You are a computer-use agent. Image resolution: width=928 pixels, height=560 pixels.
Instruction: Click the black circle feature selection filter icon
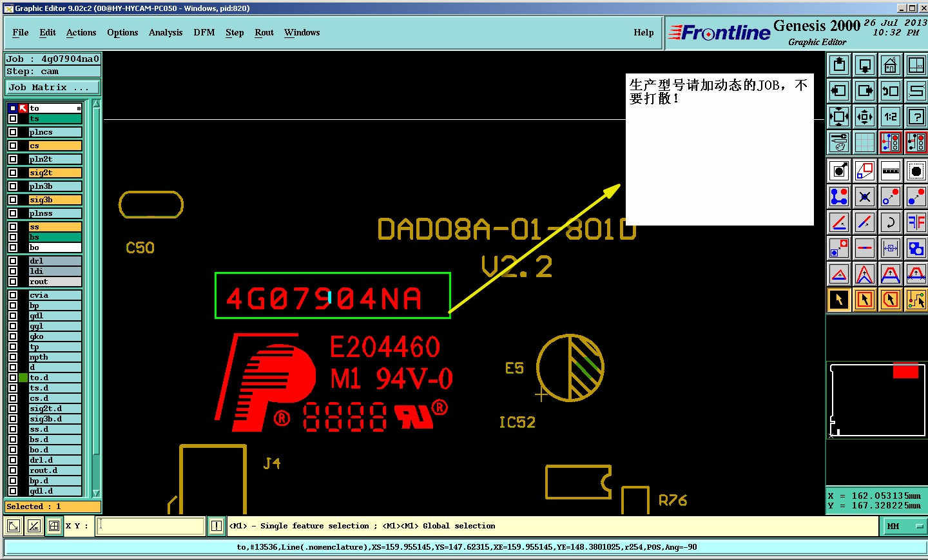(x=916, y=171)
